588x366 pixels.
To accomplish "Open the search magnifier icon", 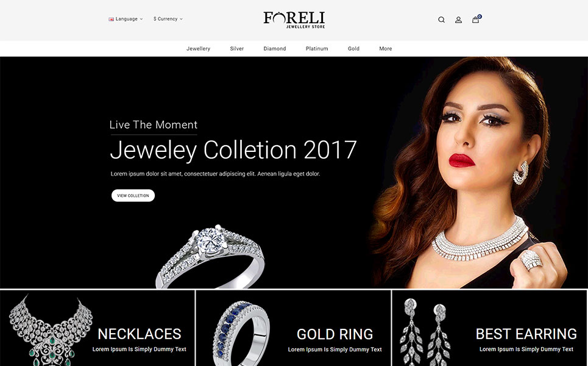I will (x=441, y=20).
